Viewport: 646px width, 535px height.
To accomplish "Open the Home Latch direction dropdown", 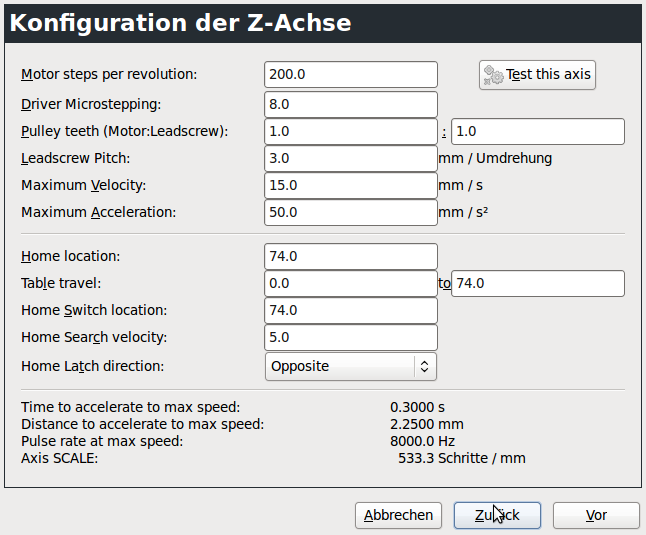I will click(x=351, y=366).
